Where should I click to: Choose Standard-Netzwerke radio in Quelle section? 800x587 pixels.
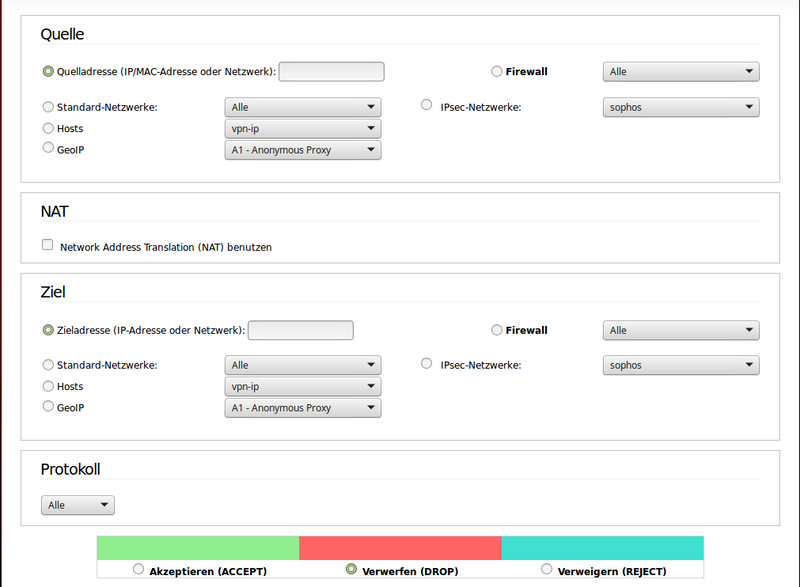(x=48, y=107)
